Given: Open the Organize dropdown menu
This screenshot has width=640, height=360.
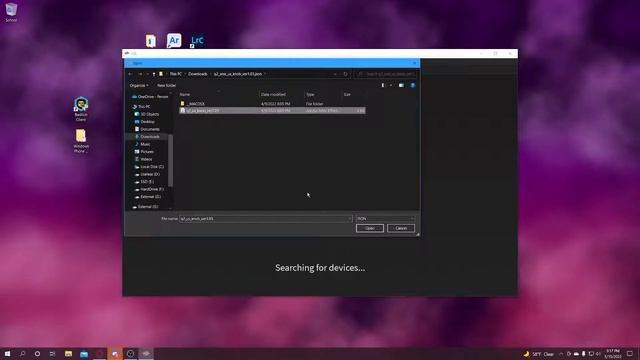Looking at the screenshot, I should click(x=139, y=85).
